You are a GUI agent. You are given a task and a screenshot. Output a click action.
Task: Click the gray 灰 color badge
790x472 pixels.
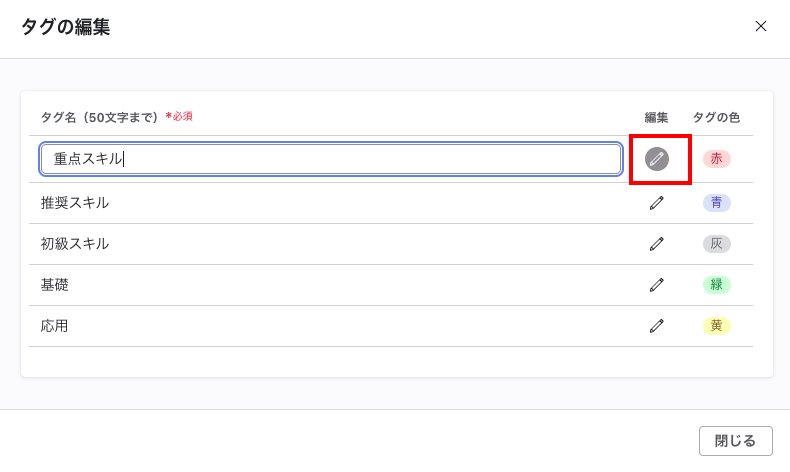[x=716, y=244]
